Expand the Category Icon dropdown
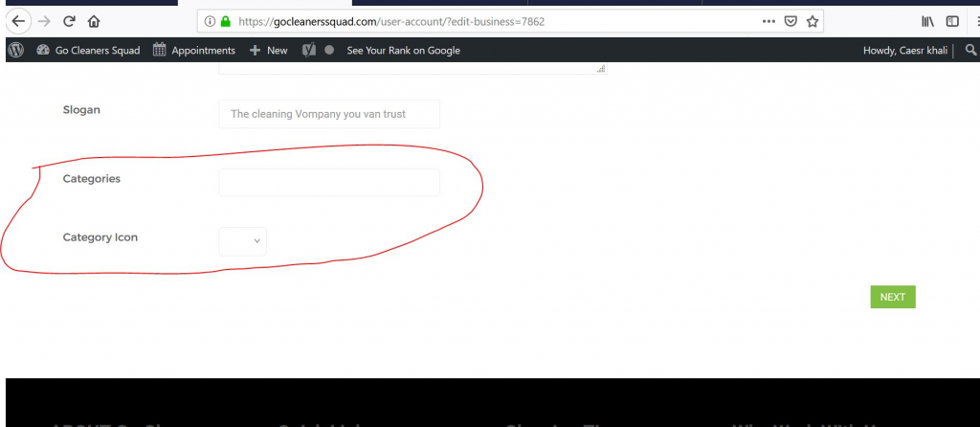Screen dimensions: 980x427 click(x=243, y=241)
